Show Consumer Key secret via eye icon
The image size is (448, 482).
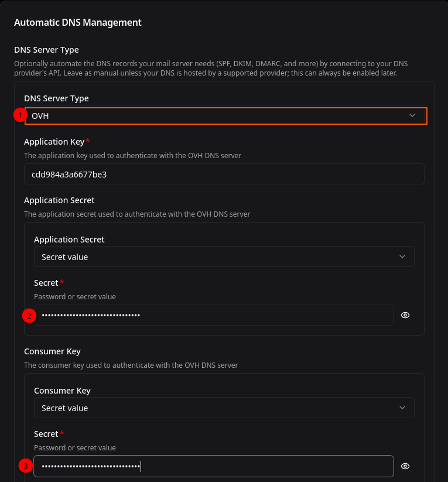(x=405, y=466)
